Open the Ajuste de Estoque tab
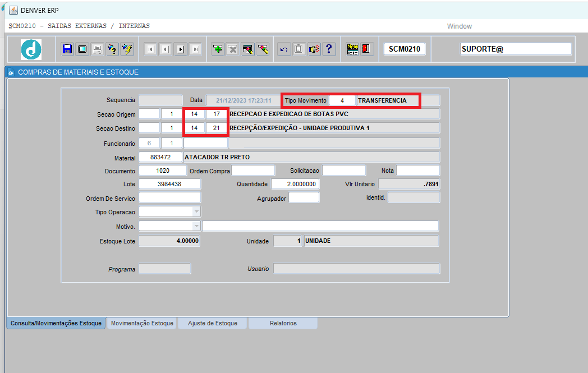 coord(213,323)
